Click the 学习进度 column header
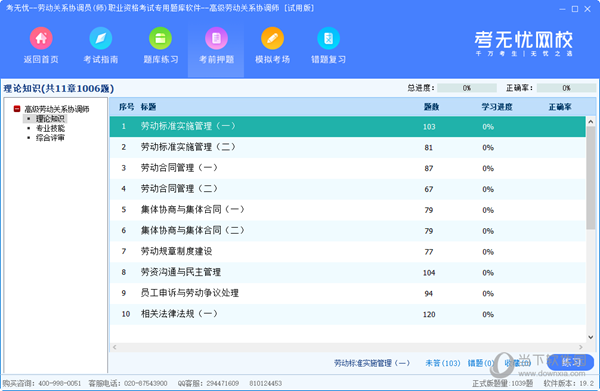 497,107
